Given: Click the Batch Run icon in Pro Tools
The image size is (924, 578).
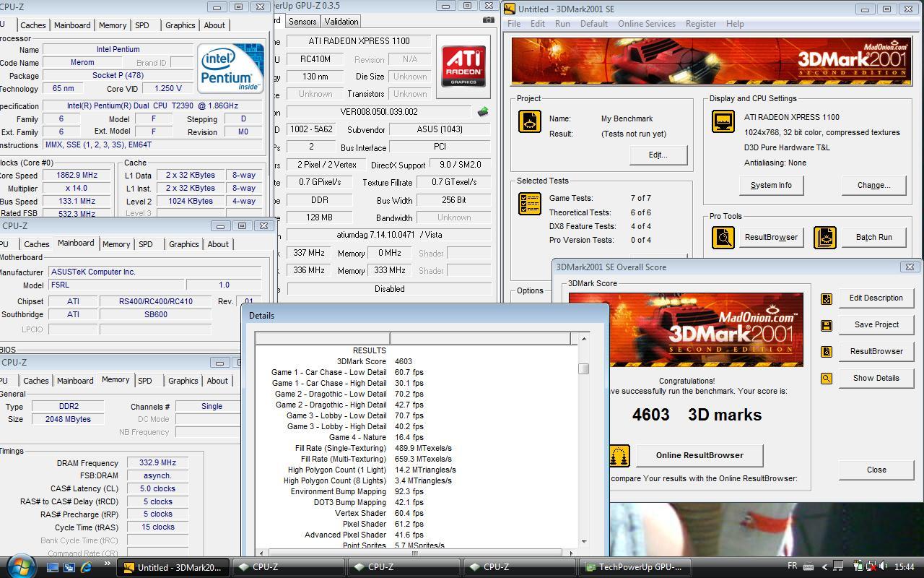Looking at the screenshot, I should click(x=825, y=237).
